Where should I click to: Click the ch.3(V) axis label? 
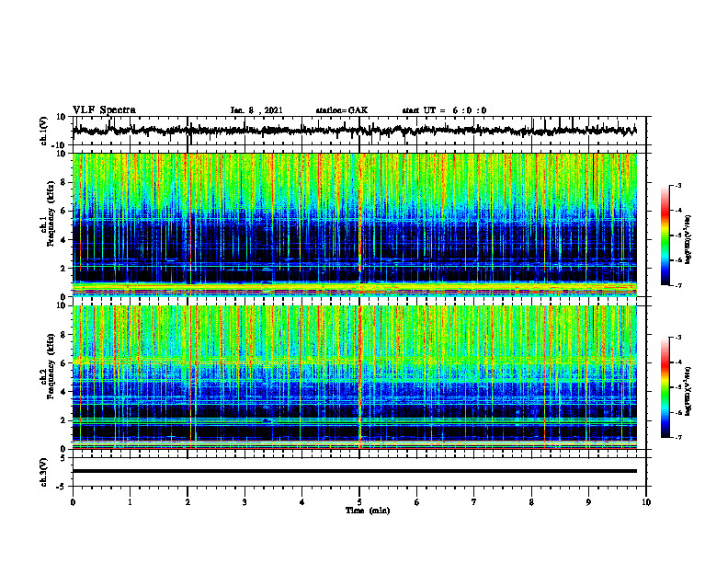pyautogui.click(x=44, y=472)
